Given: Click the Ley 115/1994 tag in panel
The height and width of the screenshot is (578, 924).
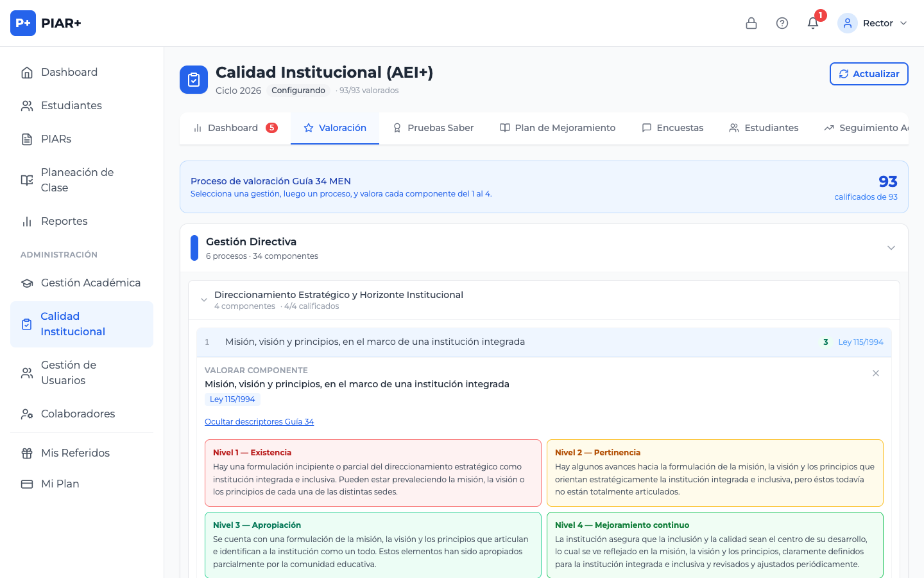Looking at the screenshot, I should tap(232, 399).
